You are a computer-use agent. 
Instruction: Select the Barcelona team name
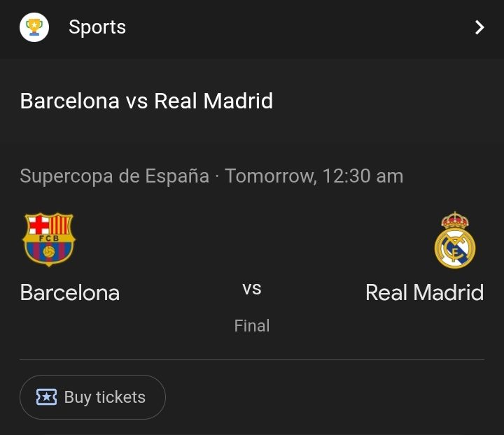tap(70, 292)
